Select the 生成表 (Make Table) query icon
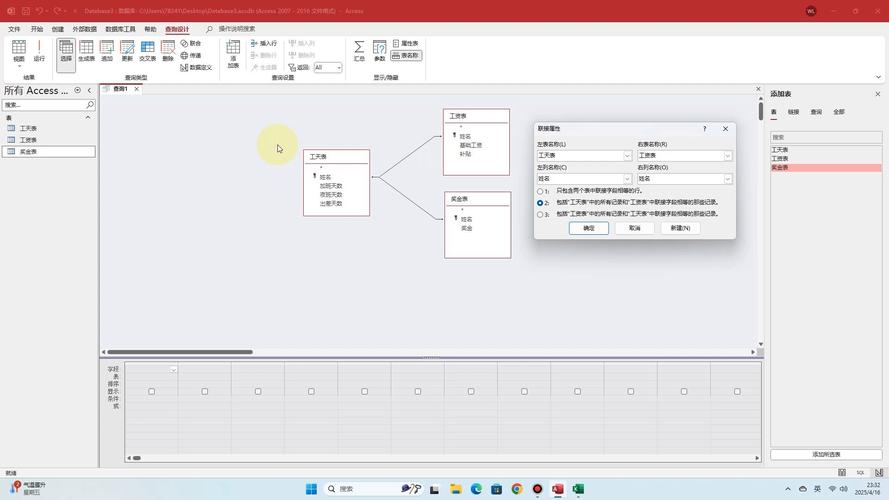 [87, 51]
